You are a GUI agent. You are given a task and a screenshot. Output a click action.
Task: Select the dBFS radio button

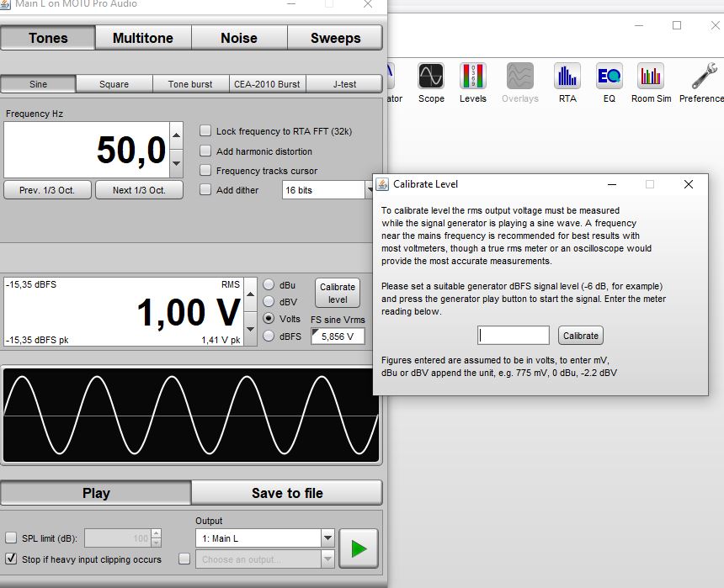(269, 336)
